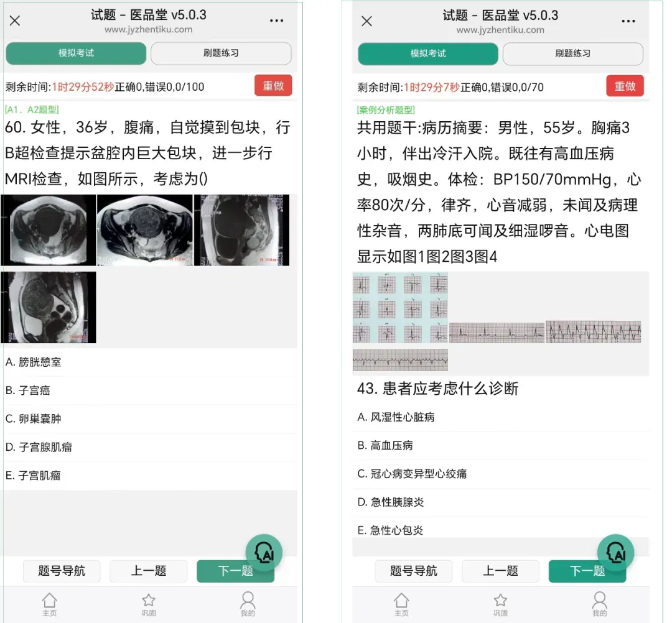Click 重做 redo button in left screen
This screenshot has height=623, width=672.
[x=273, y=86]
